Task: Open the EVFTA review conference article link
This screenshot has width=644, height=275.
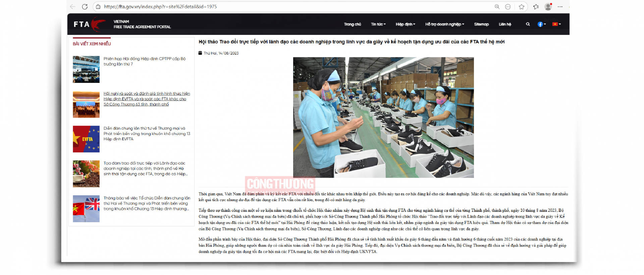Action: [147, 99]
